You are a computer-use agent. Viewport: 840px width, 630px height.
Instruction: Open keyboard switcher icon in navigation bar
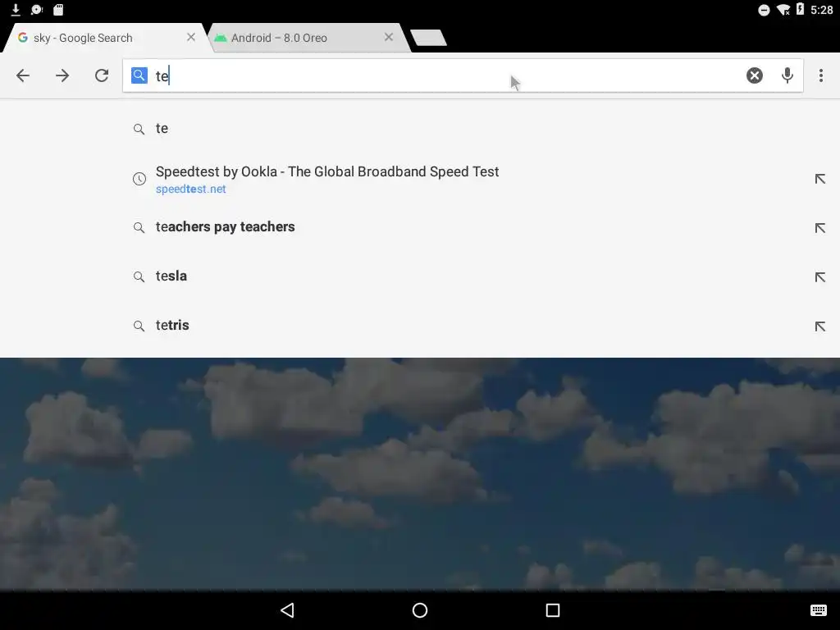pyautogui.click(x=819, y=610)
